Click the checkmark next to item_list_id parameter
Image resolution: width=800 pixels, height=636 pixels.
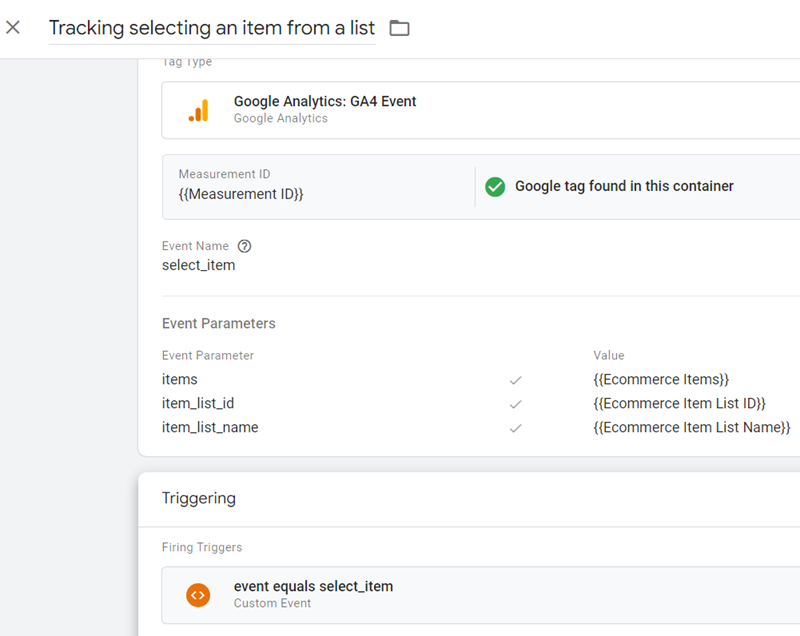pos(516,404)
